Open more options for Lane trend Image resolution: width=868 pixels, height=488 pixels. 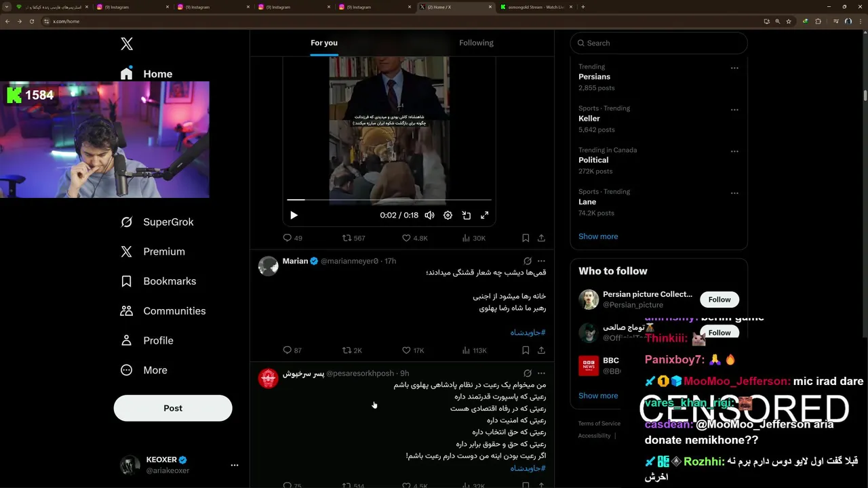tap(734, 193)
